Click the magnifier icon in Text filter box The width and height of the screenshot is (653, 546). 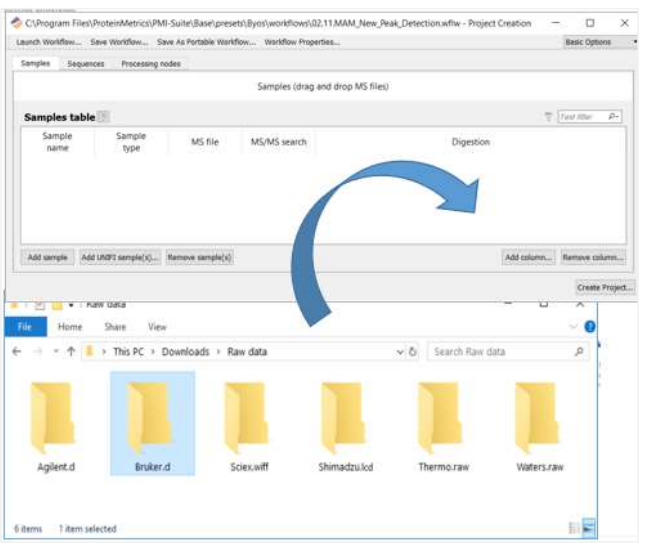[x=612, y=117]
